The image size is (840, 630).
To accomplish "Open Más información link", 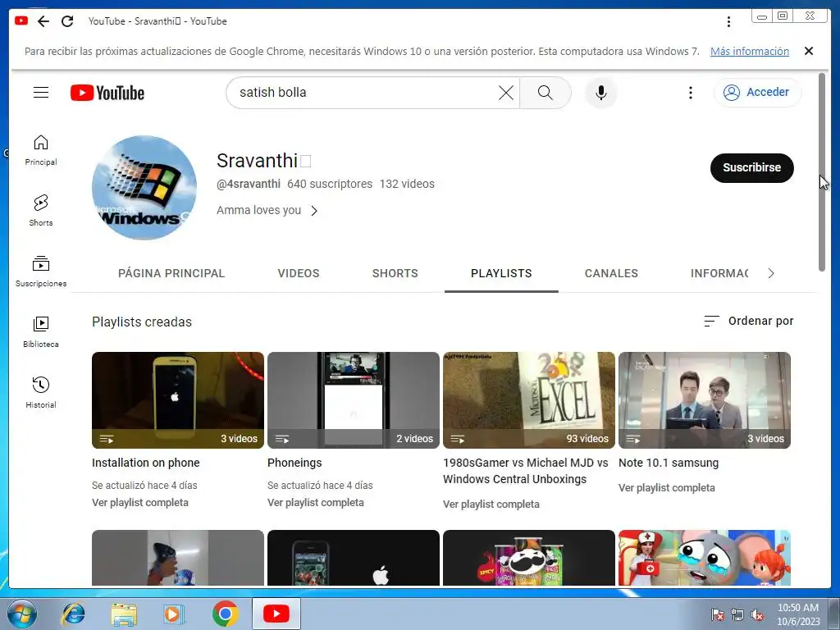I will click(750, 52).
